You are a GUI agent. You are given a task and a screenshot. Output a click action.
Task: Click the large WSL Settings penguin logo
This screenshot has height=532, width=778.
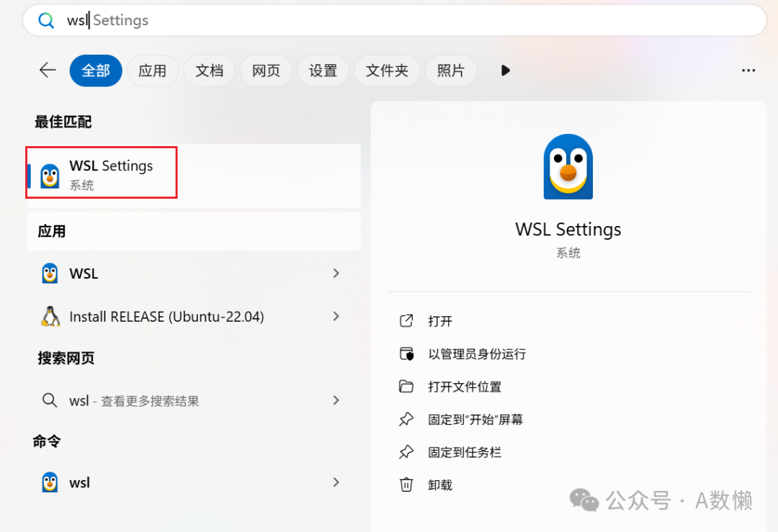pyautogui.click(x=568, y=167)
